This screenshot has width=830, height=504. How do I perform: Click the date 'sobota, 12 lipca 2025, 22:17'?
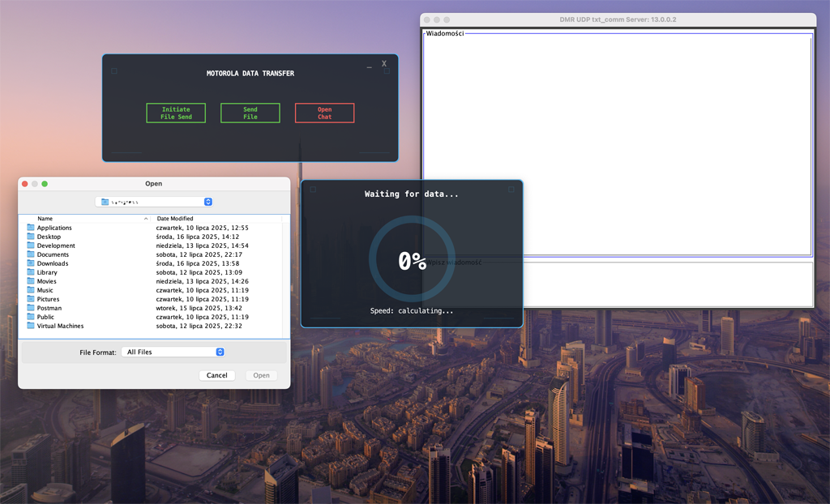tap(199, 254)
